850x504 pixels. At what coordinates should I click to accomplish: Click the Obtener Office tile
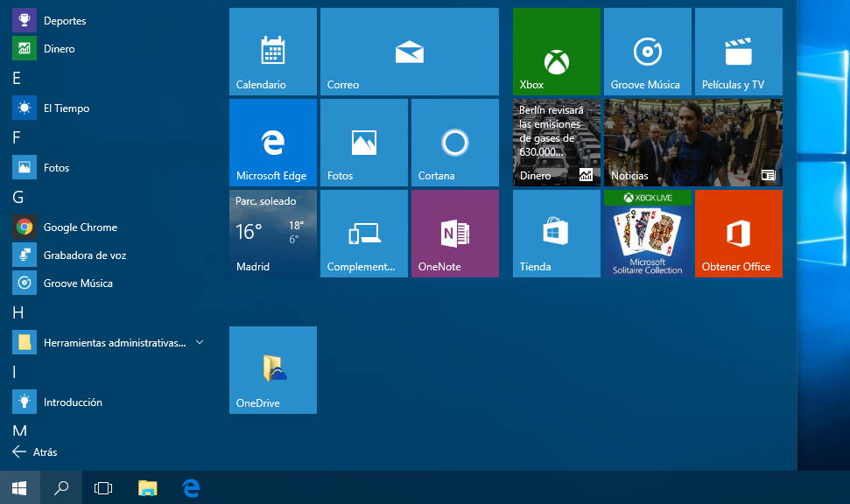[738, 234]
